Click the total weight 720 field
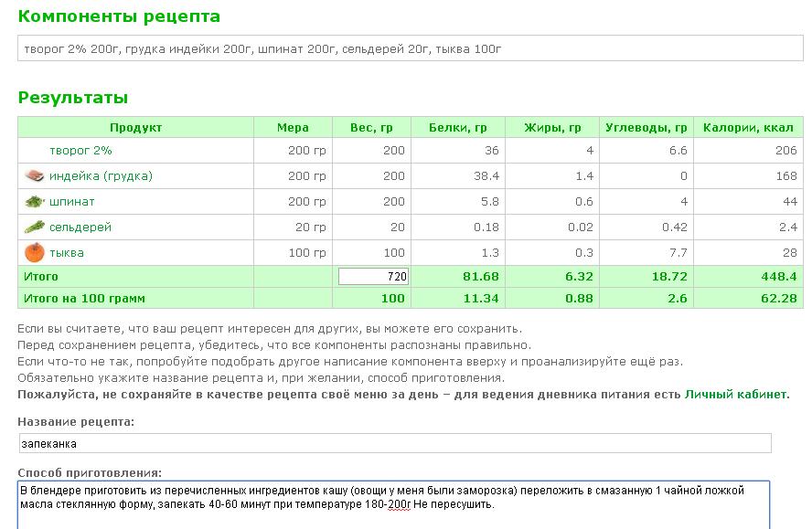The image size is (812, 529). point(373,277)
